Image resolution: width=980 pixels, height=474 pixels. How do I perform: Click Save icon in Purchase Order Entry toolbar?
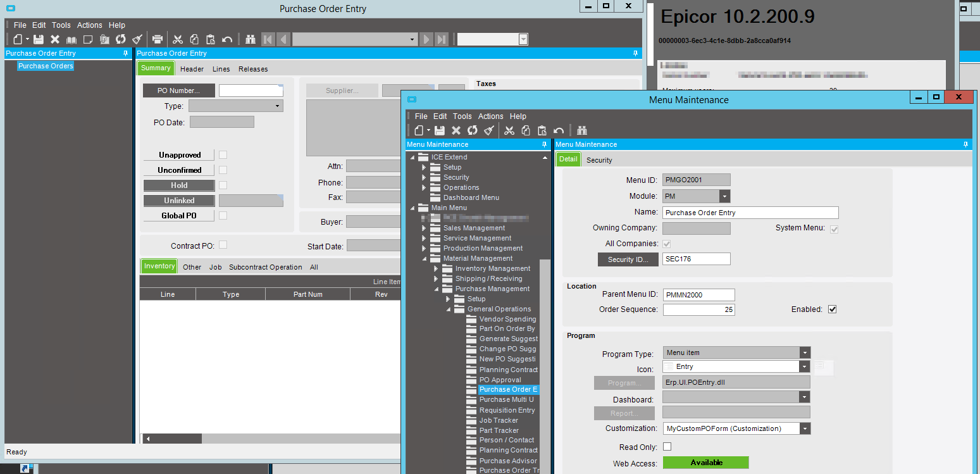(x=39, y=39)
